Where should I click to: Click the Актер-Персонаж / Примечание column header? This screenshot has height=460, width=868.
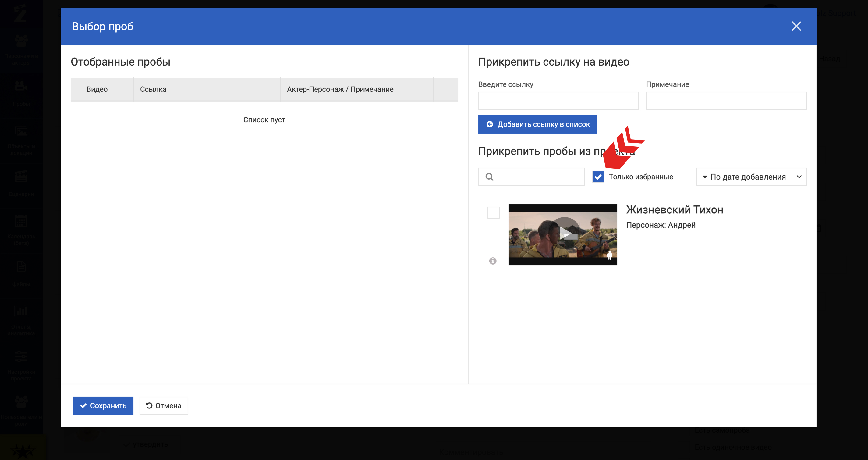[x=340, y=89]
